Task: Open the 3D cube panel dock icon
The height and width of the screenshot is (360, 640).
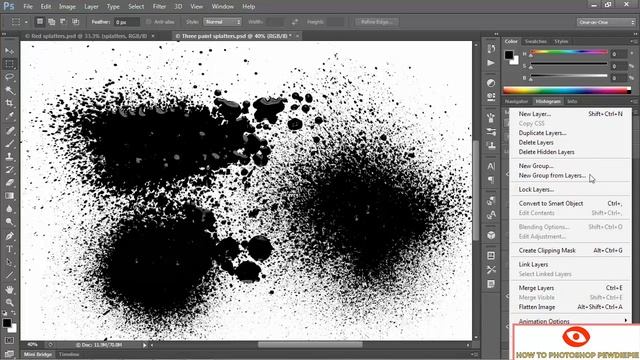Action: click(x=491, y=235)
